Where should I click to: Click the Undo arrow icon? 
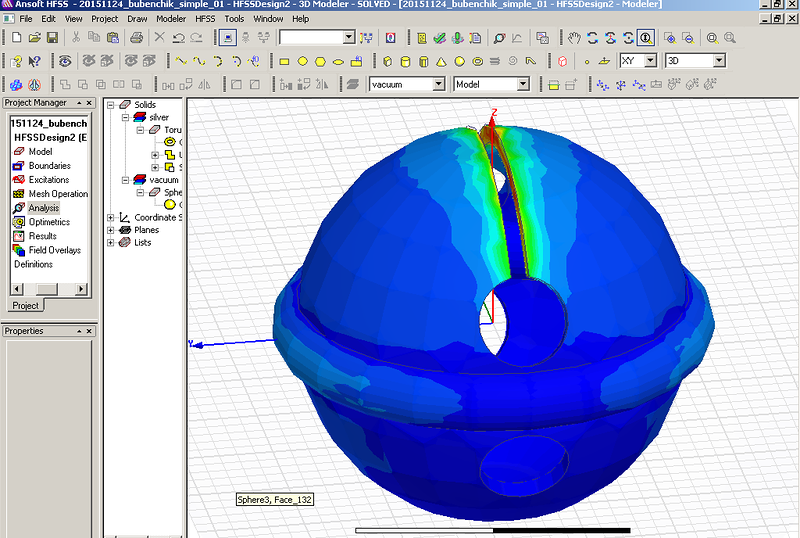178,38
